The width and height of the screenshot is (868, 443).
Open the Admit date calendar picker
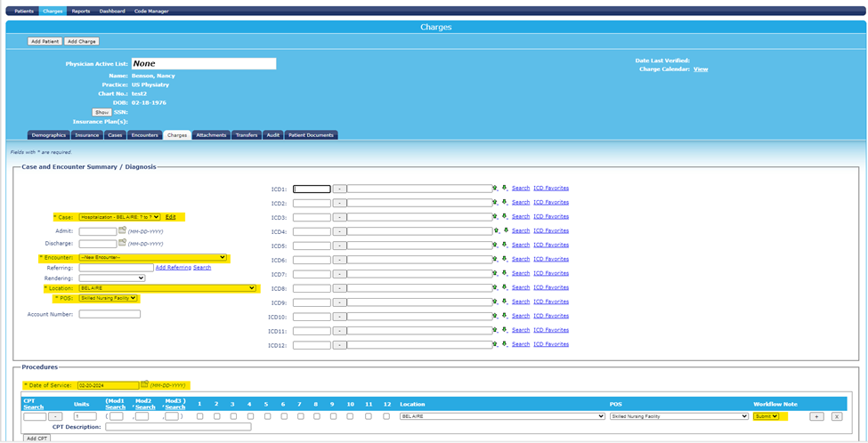point(122,230)
